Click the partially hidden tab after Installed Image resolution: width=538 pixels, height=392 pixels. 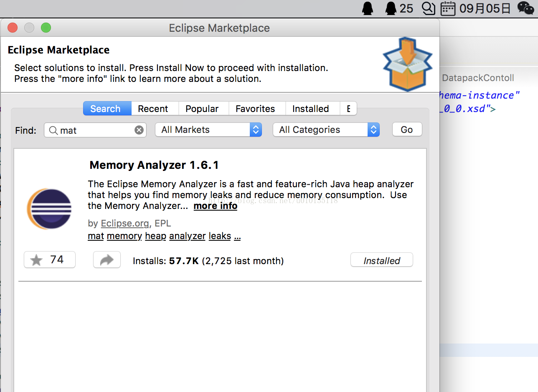[x=349, y=109]
